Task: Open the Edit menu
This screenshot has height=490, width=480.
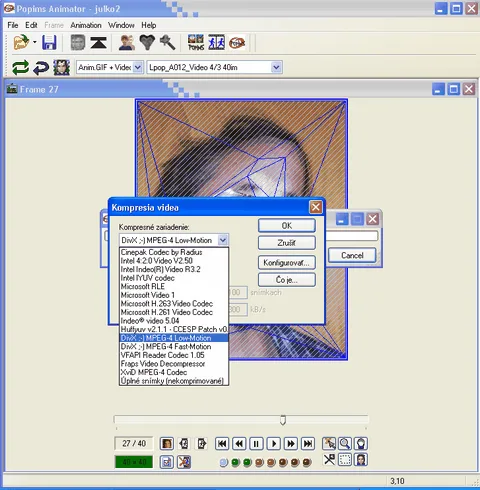Action: [31, 25]
